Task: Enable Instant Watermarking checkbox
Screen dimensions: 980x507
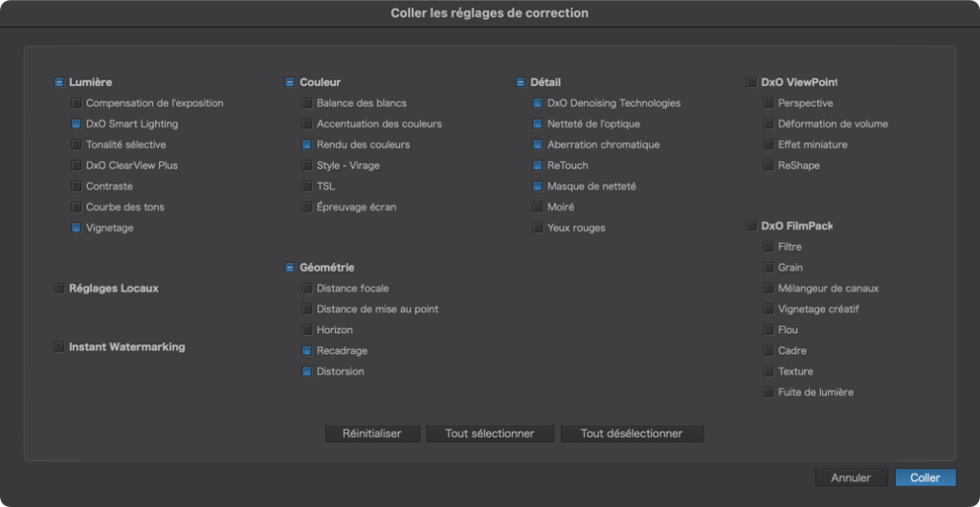Action: coord(59,346)
